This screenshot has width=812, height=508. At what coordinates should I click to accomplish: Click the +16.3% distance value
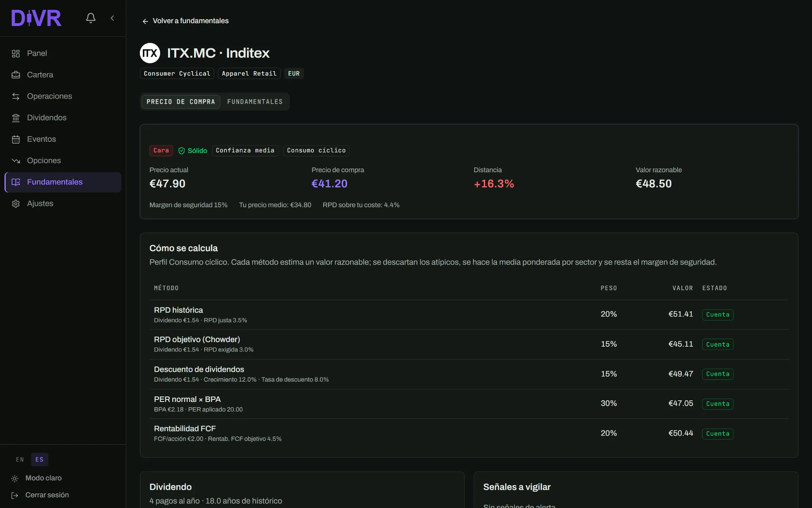(494, 184)
